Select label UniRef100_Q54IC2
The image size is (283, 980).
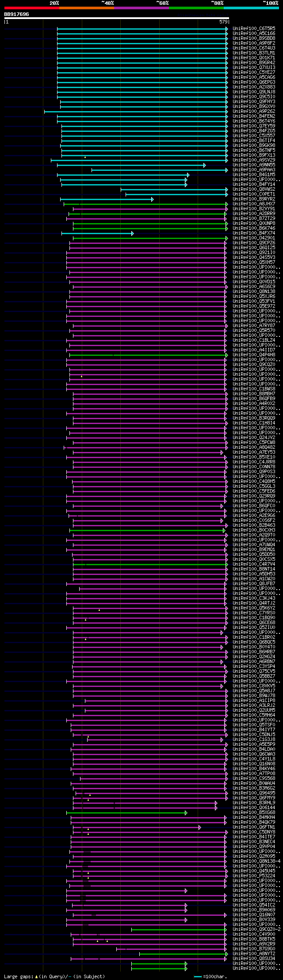[x=254, y=905]
